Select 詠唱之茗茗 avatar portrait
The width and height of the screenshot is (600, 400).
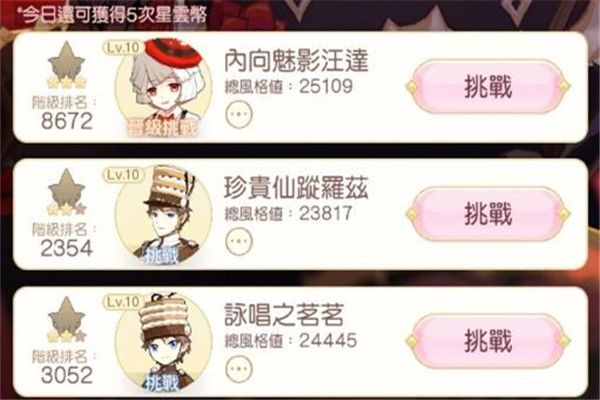click(164, 341)
